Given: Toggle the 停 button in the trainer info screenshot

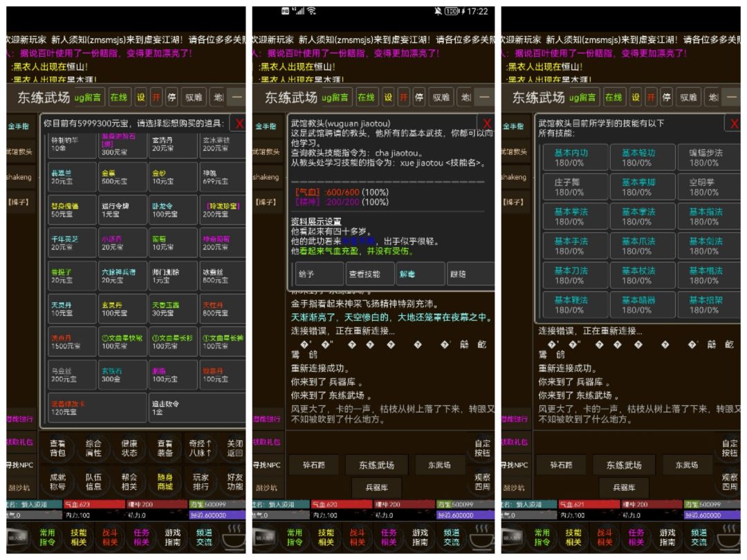Looking at the screenshot, I should coord(419,97).
